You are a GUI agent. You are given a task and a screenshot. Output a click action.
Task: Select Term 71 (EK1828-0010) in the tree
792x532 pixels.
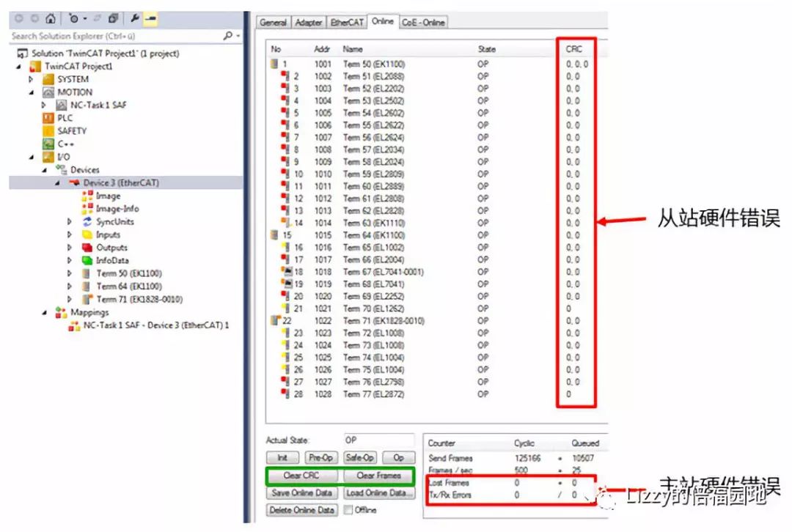[139, 299]
